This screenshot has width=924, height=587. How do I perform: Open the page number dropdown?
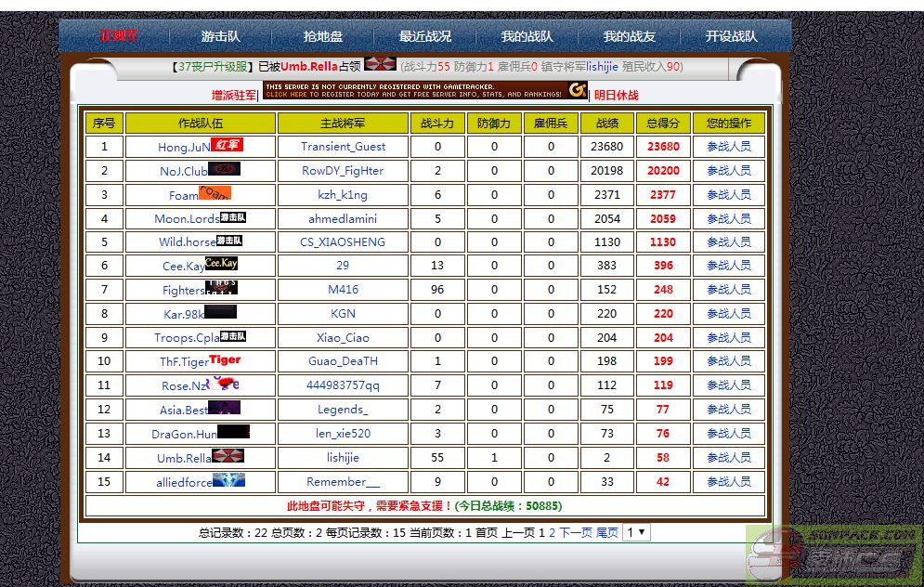pyautogui.click(x=636, y=532)
